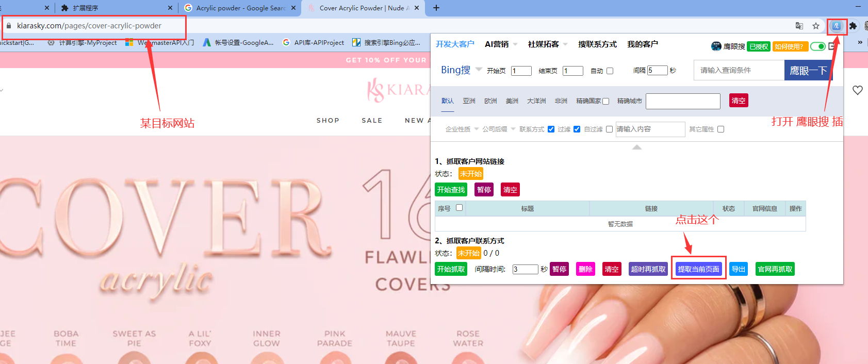Click the 鹰眼搜 logo avatar in popup
Viewport: 868px width, 364px height.
click(716, 46)
